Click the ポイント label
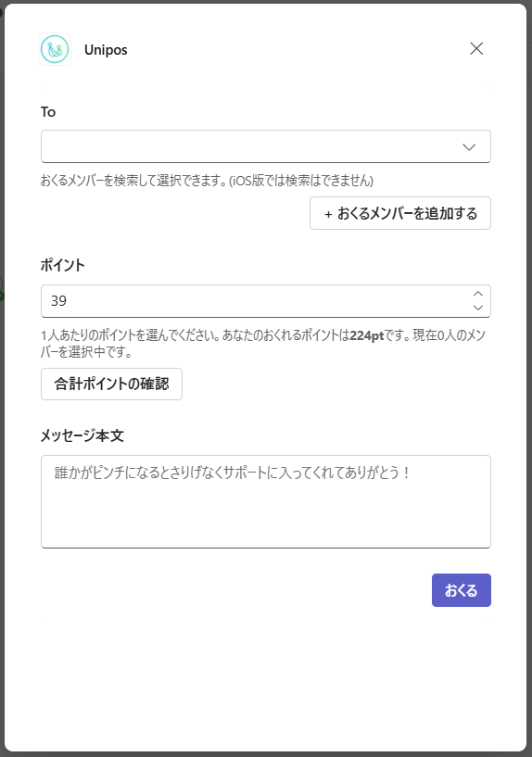This screenshot has width=532, height=757. (x=63, y=265)
